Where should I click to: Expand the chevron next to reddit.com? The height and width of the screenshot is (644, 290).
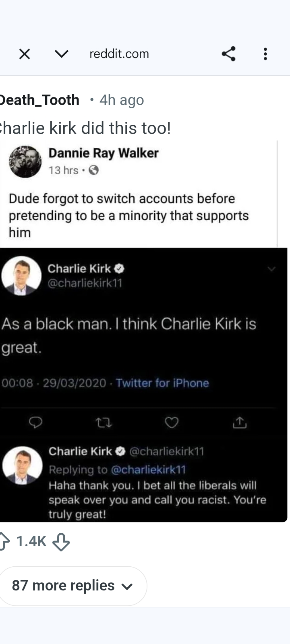point(61,54)
